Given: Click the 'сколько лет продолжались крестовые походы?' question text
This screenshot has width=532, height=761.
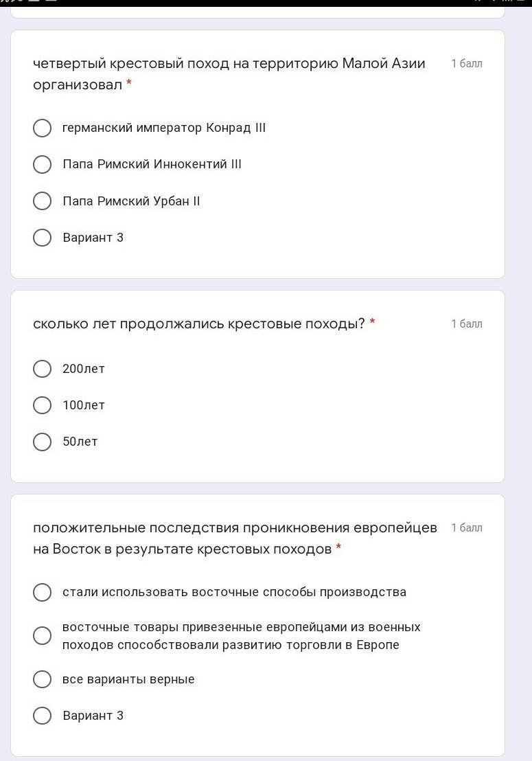Looking at the screenshot, I should [x=199, y=323].
